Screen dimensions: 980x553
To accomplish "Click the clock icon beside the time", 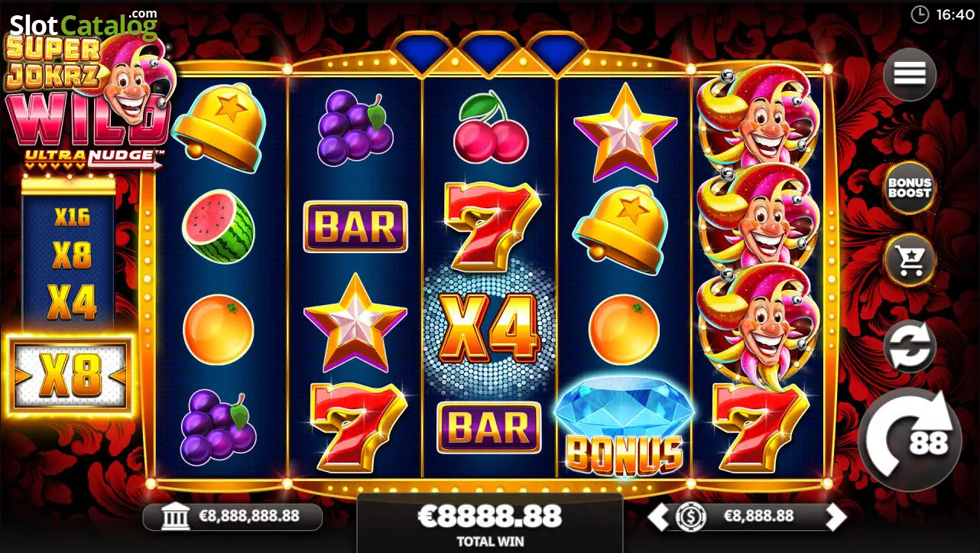I will click(920, 15).
